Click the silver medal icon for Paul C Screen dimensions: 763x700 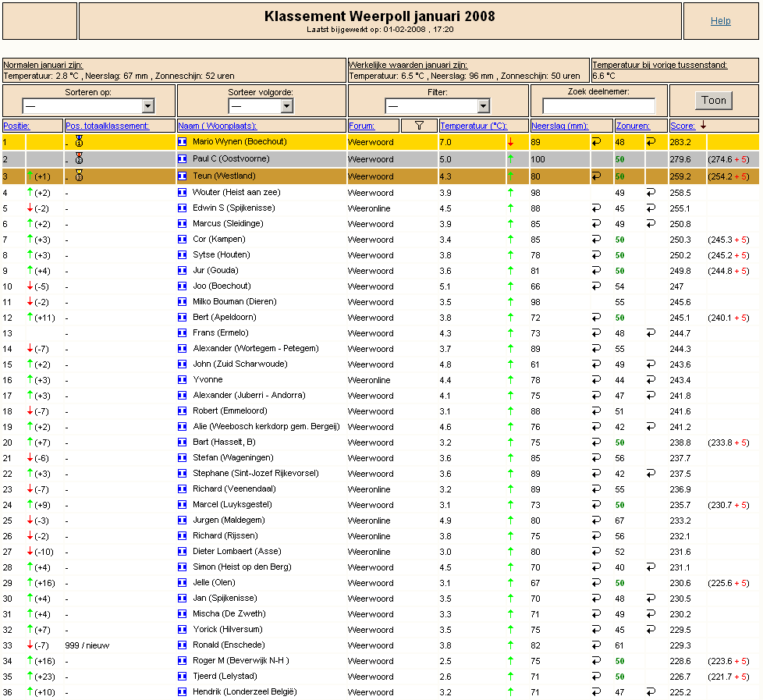80,158
